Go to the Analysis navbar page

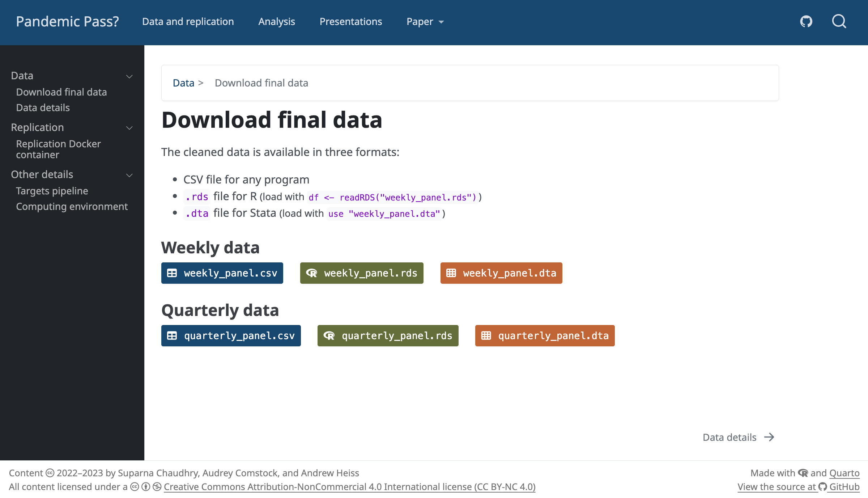click(277, 22)
